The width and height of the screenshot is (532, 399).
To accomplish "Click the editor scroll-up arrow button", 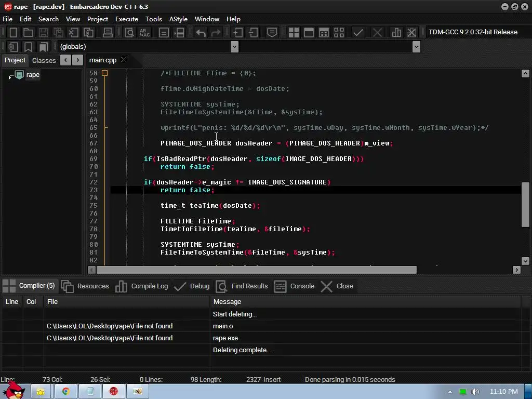I will [525, 73].
